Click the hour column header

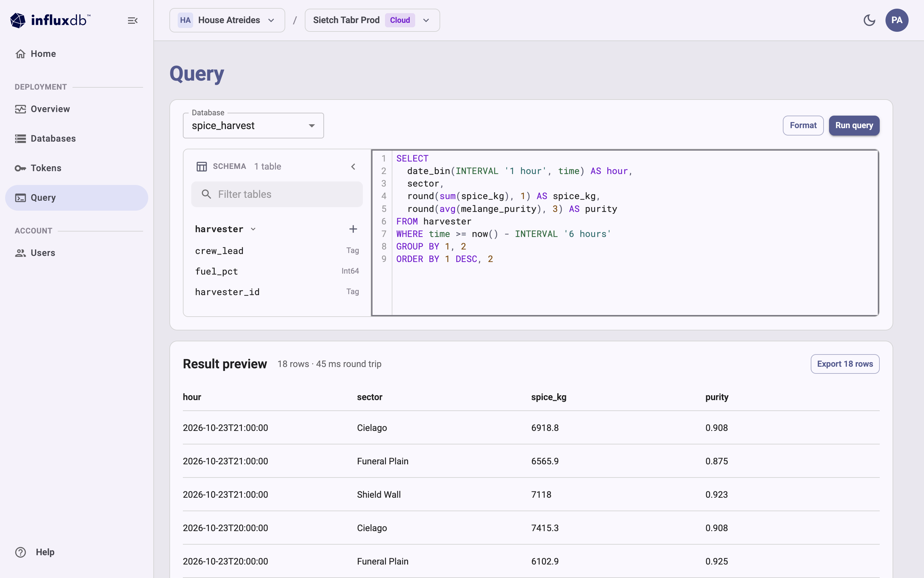point(192,397)
